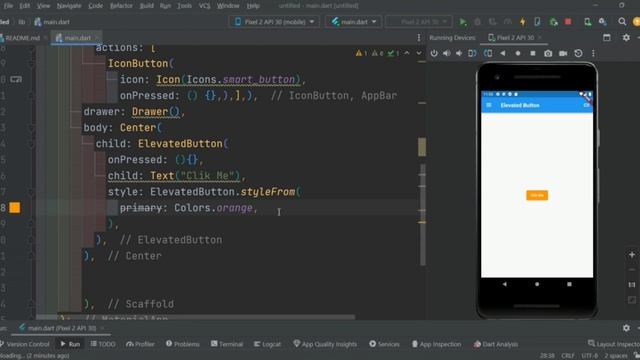Image resolution: width=640 pixels, height=360 pixels.
Task: Click the emulator toolbar Back triangle icon
Action: point(503,53)
